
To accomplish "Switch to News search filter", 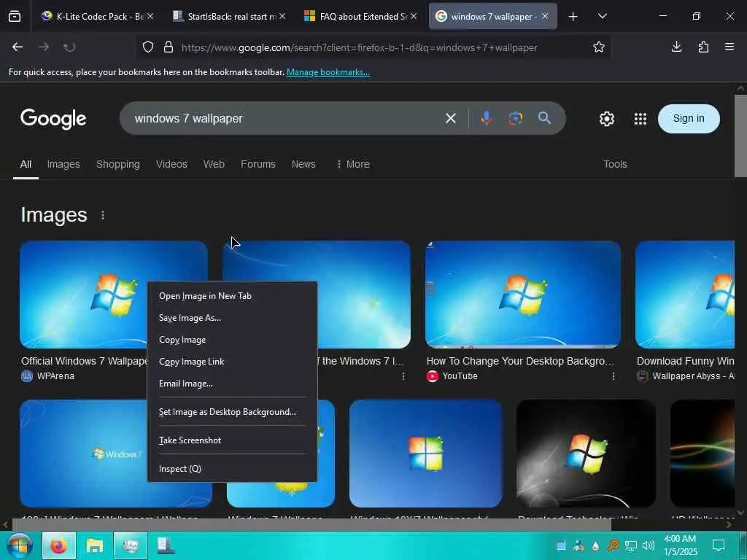I will [x=303, y=164].
